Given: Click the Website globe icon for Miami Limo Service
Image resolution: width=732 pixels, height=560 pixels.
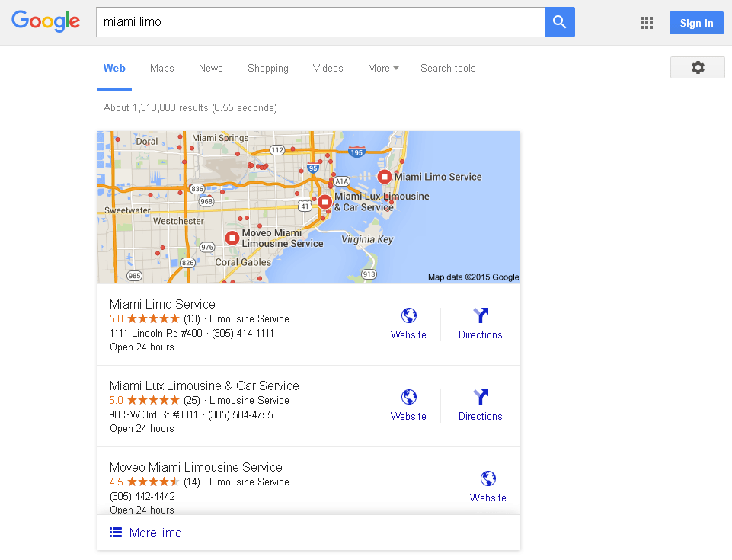Looking at the screenshot, I should coord(408,315).
